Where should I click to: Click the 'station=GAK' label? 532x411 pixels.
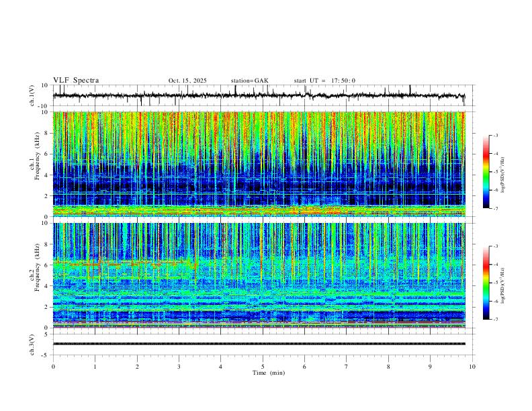[x=249, y=81]
